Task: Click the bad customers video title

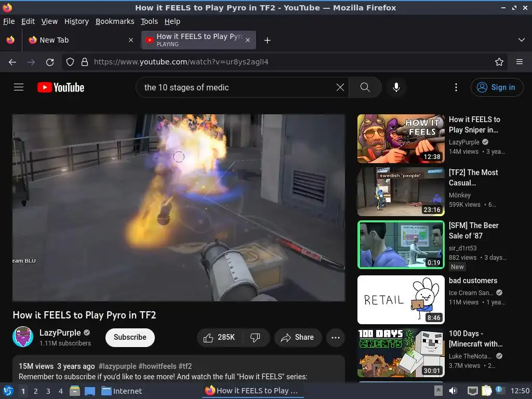Action: point(473,281)
